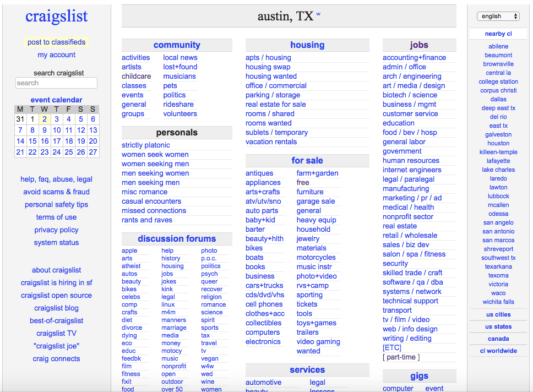
Task: Switch to wichita falls craigslist
Action: (x=498, y=302)
